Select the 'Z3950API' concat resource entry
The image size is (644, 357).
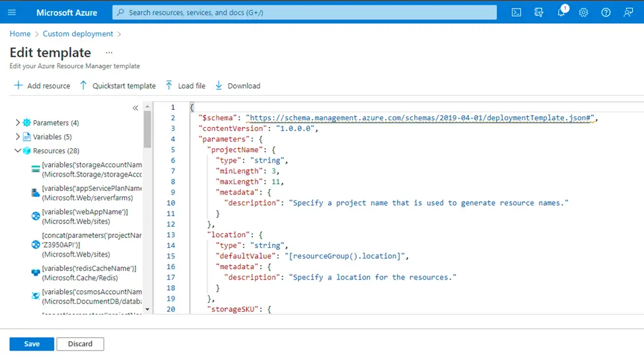pos(92,245)
